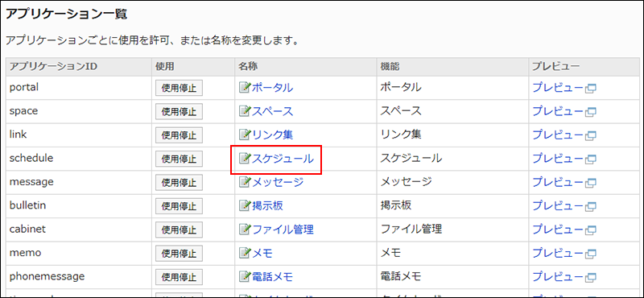Click the new-window icon in memo row

[591, 254]
